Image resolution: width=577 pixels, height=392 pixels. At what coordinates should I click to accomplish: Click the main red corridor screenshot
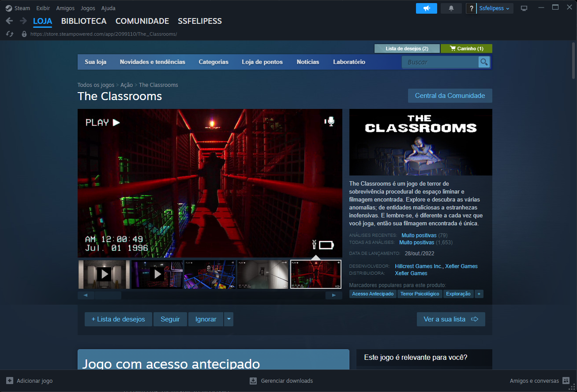(210, 183)
